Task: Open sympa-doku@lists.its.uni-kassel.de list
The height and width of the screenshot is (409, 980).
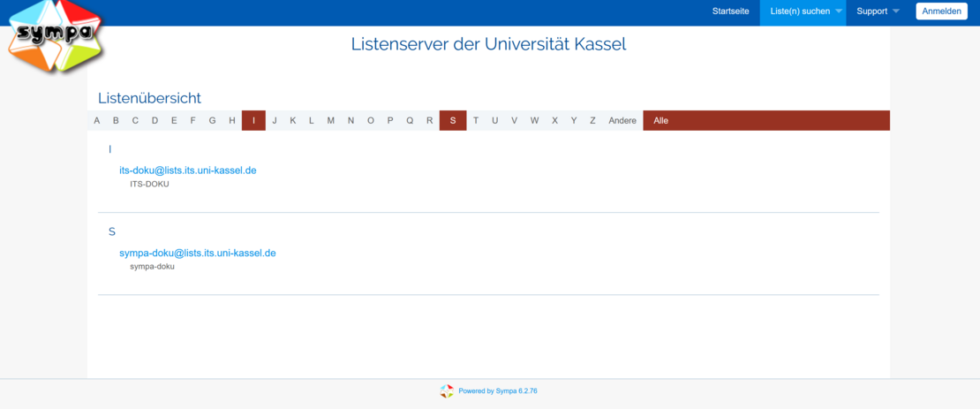Action: click(198, 254)
